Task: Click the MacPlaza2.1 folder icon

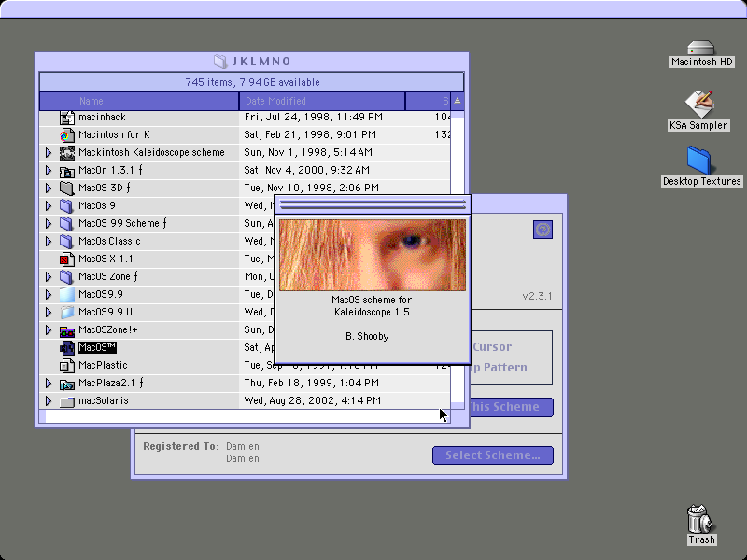Action: tap(66, 384)
